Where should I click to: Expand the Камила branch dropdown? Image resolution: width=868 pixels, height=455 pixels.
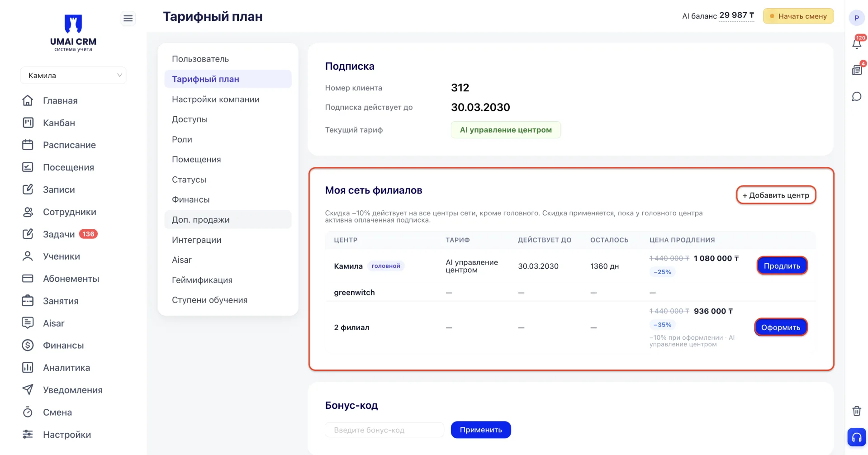(x=73, y=75)
